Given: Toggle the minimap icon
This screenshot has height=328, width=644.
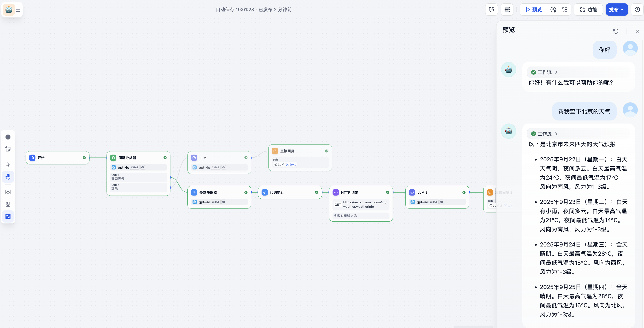Looking at the screenshot, I should 8,216.
